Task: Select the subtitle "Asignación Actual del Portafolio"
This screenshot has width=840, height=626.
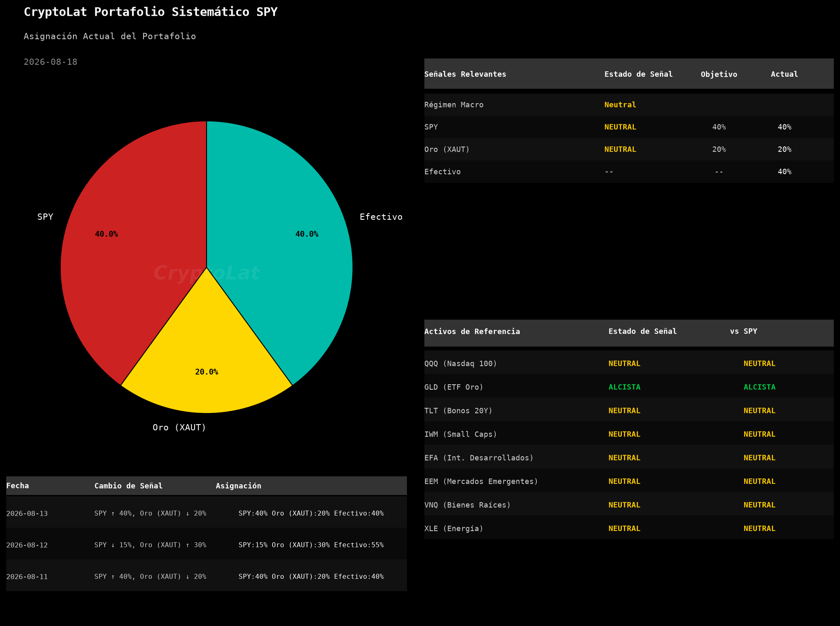Action: coord(110,36)
